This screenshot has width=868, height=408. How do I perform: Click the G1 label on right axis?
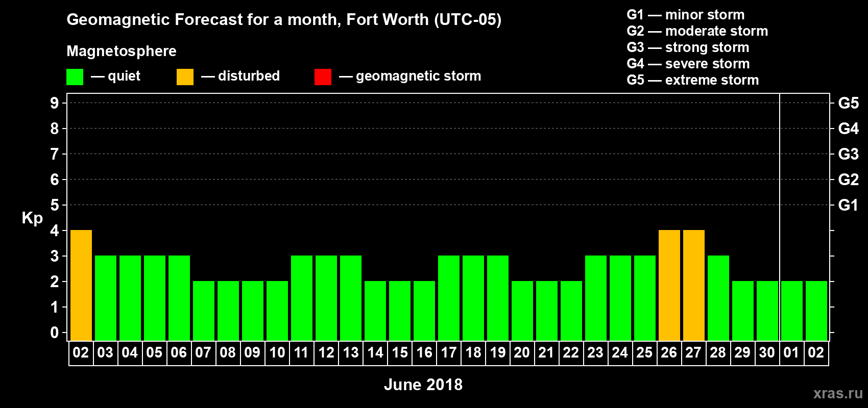[848, 205]
